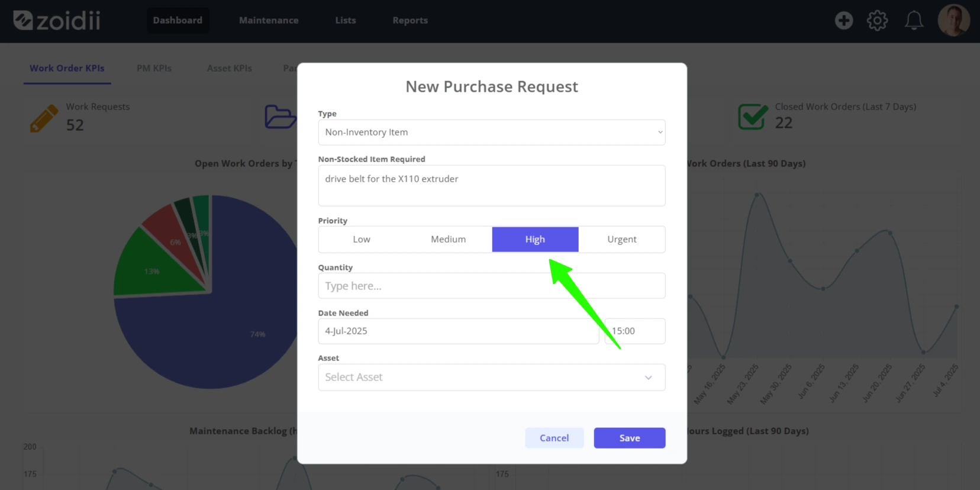Open the user profile avatar
This screenshot has width=980, height=490.
coord(954,20)
